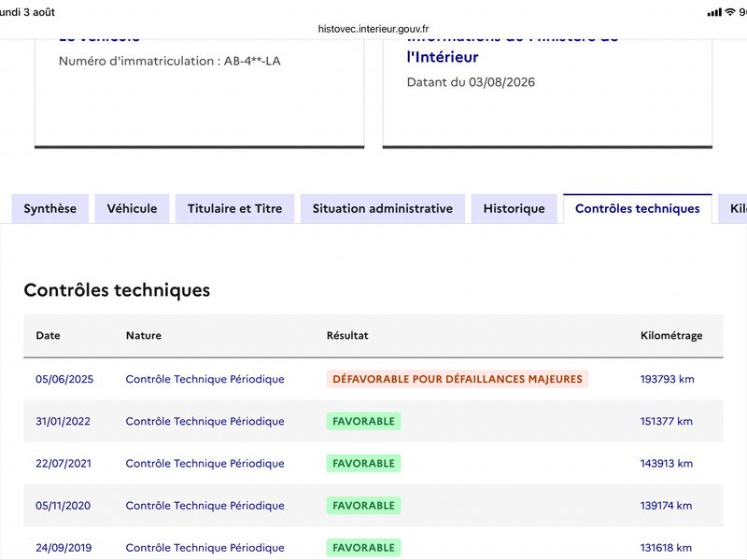Tap the Wi-Fi status icon

click(x=730, y=12)
